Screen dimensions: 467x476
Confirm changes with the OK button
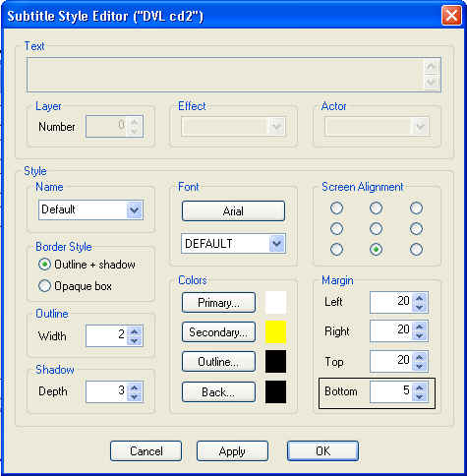click(322, 451)
